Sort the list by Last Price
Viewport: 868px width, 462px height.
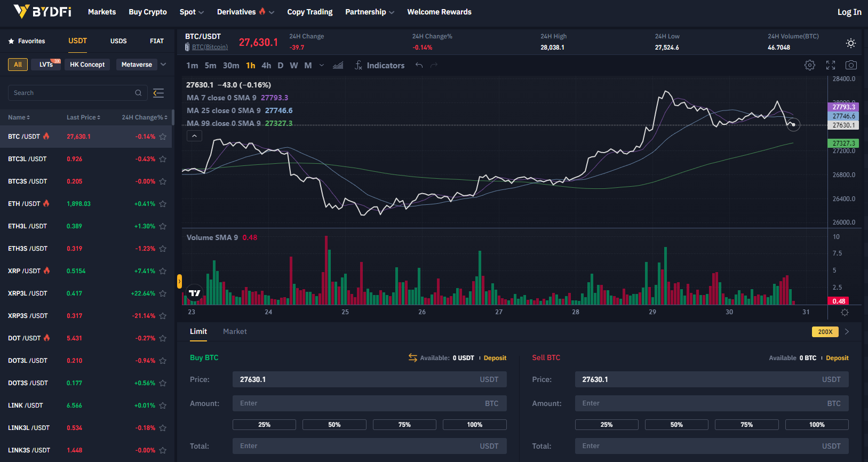click(83, 117)
